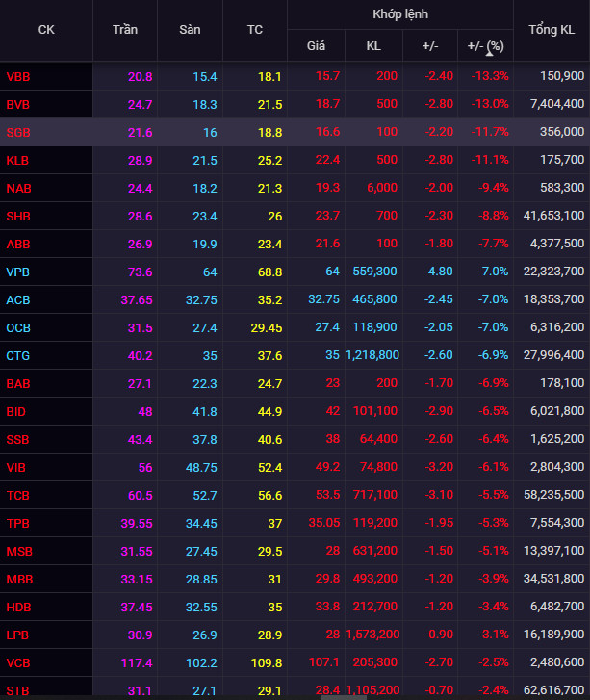
Task: Click MSB matched volume 631,200
Action: point(375,550)
